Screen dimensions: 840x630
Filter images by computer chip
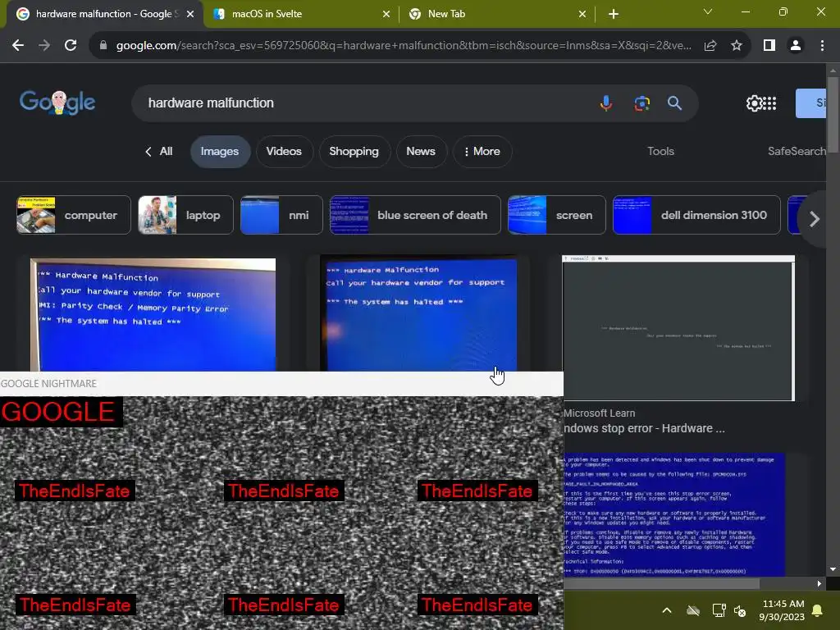[74, 215]
